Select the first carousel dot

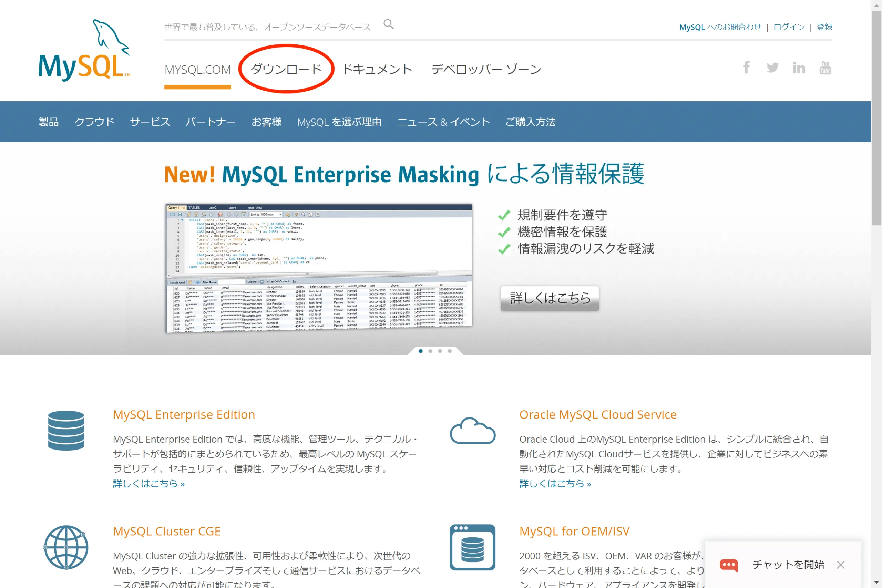point(420,351)
